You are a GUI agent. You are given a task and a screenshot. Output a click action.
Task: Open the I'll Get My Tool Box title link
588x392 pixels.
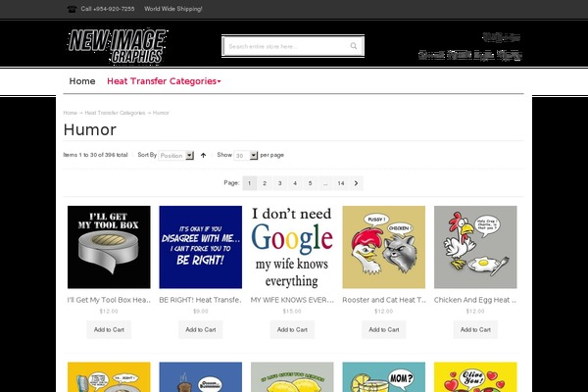pos(109,300)
